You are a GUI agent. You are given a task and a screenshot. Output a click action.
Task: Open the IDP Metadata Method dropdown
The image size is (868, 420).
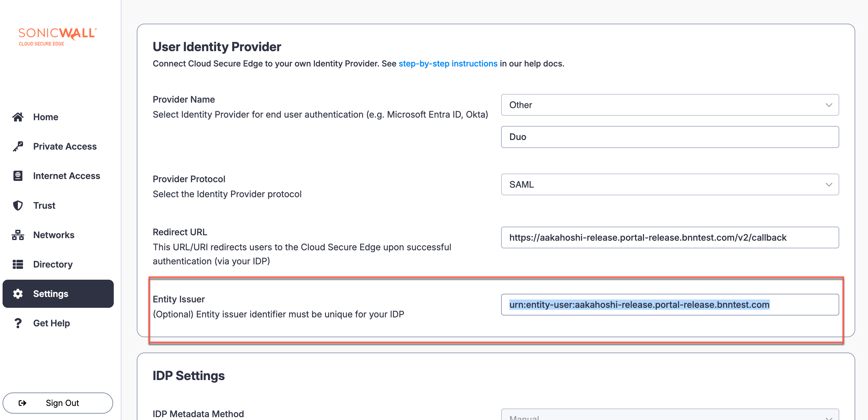tap(670, 416)
